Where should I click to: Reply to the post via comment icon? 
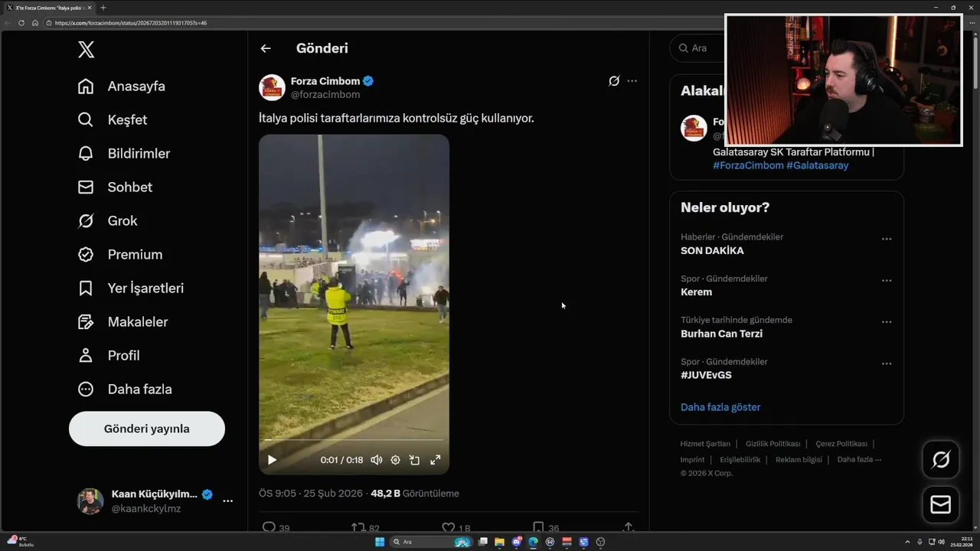tap(269, 527)
